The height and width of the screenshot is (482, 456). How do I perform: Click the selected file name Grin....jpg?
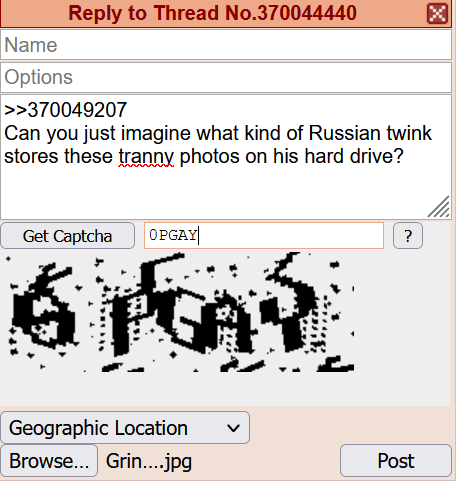pos(149,461)
